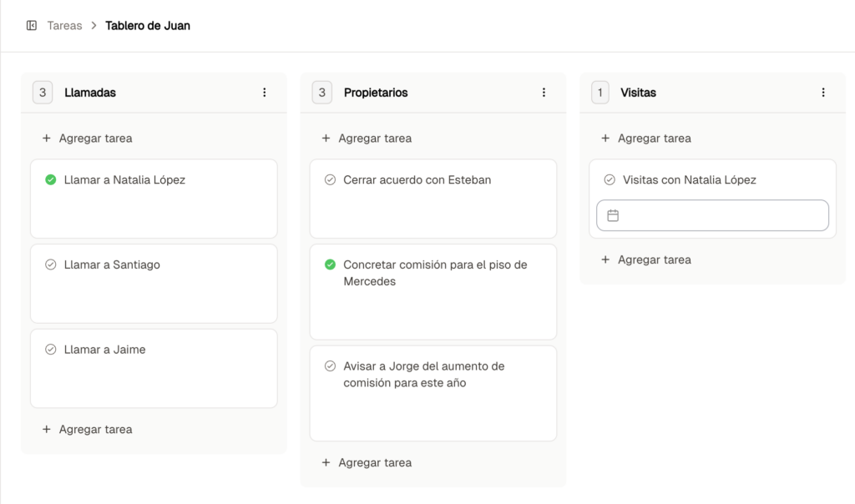Toggle the sidebar panel icon
Image resolution: width=855 pixels, height=504 pixels.
[32, 26]
